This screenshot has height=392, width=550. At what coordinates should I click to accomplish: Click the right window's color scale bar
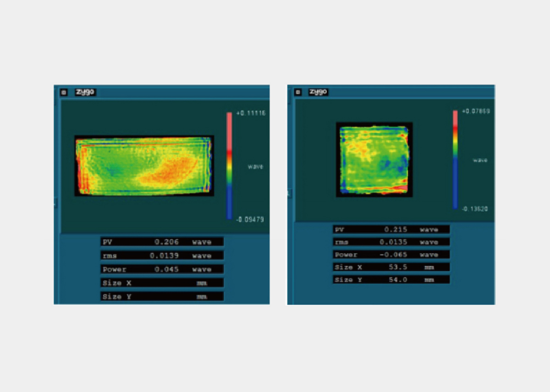point(455,159)
